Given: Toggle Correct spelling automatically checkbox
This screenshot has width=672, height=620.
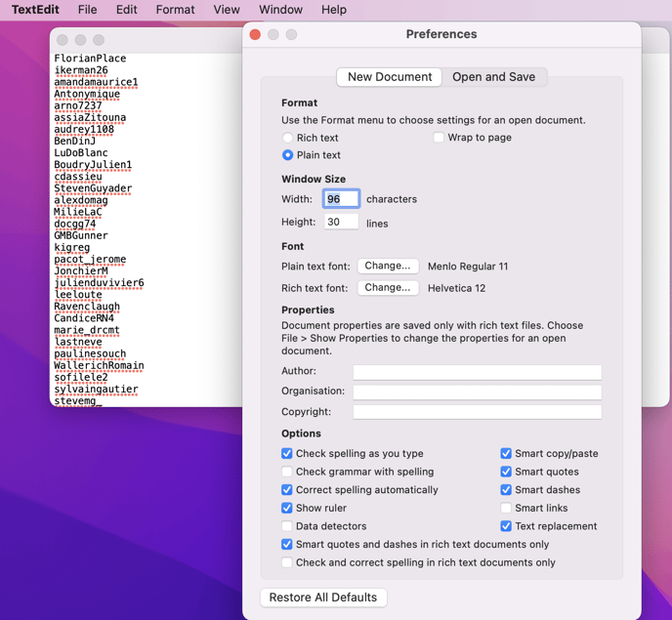Looking at the screenshot, I should click(287, 490).
